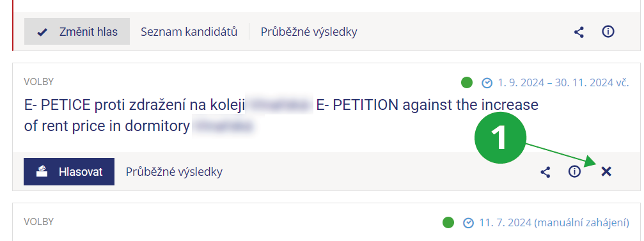Screen dimensions: 644x241
Task: Click clock icon beside 1. 9. 2024 date
Action: 487,83
